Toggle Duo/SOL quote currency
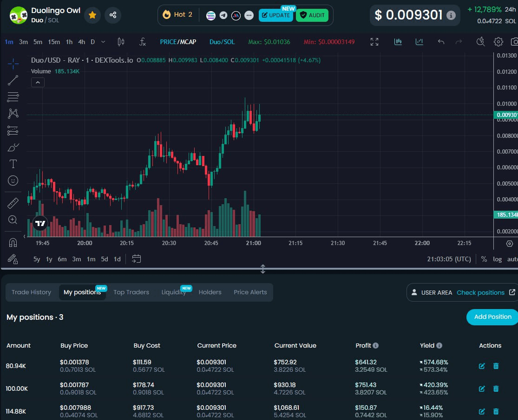This screenshot has height=420, width=518. click(x=222, y=42)
